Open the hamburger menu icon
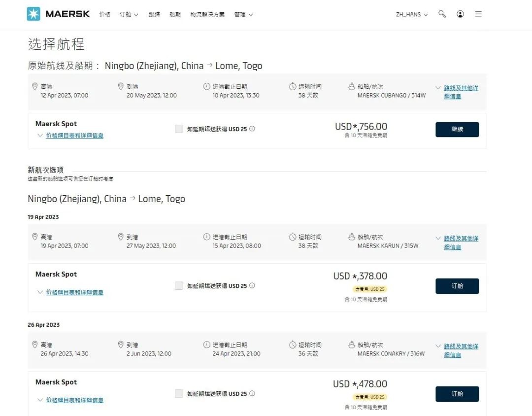532x416 pixels. tap(478, 14)
